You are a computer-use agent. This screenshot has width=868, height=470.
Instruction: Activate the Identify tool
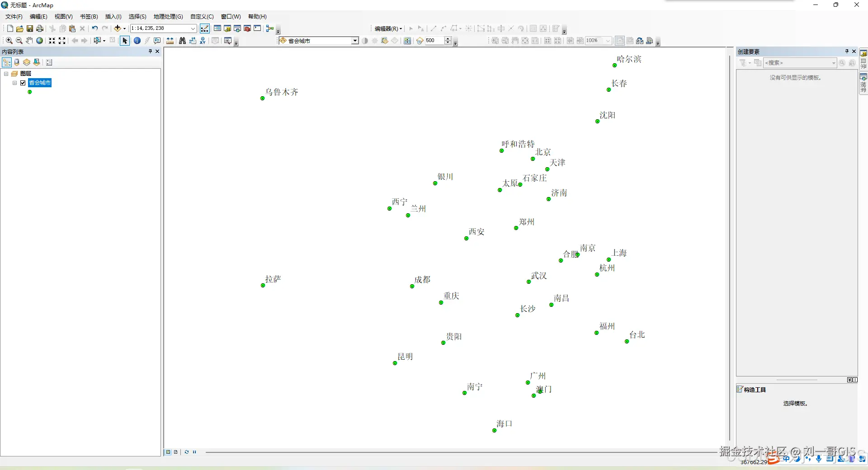137,41
